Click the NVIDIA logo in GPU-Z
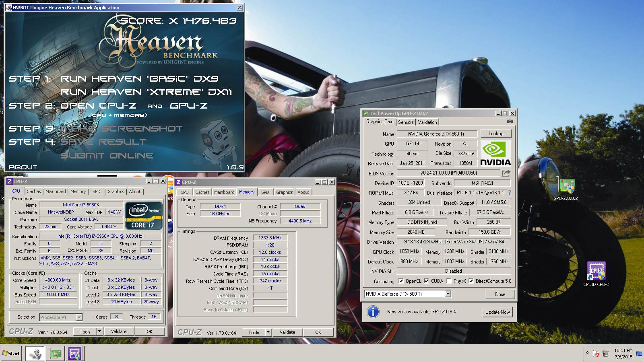Viewport: 644px width, 362px height. click(495, 154)
